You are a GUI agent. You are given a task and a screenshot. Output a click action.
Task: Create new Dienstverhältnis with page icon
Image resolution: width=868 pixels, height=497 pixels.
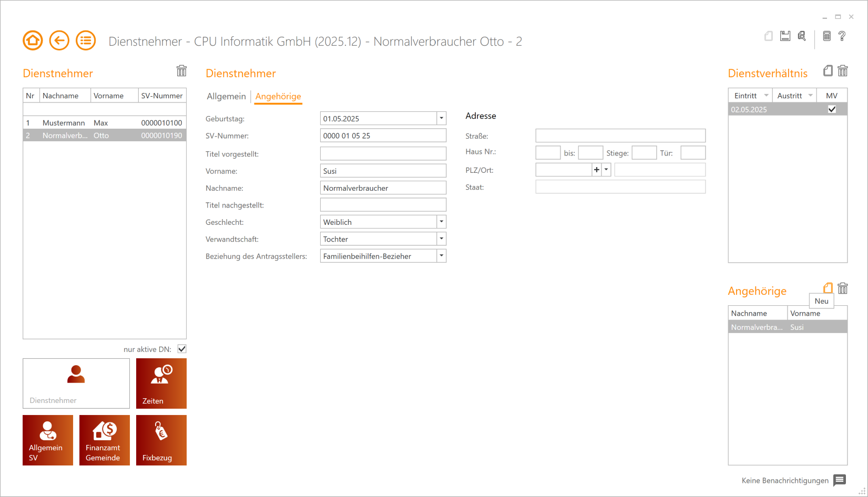828,71
